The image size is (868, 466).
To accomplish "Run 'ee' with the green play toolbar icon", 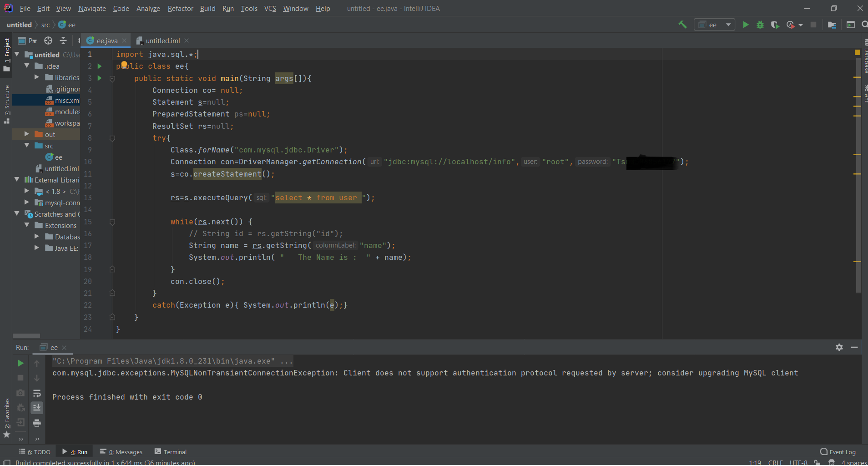I will tap(746, 25).
